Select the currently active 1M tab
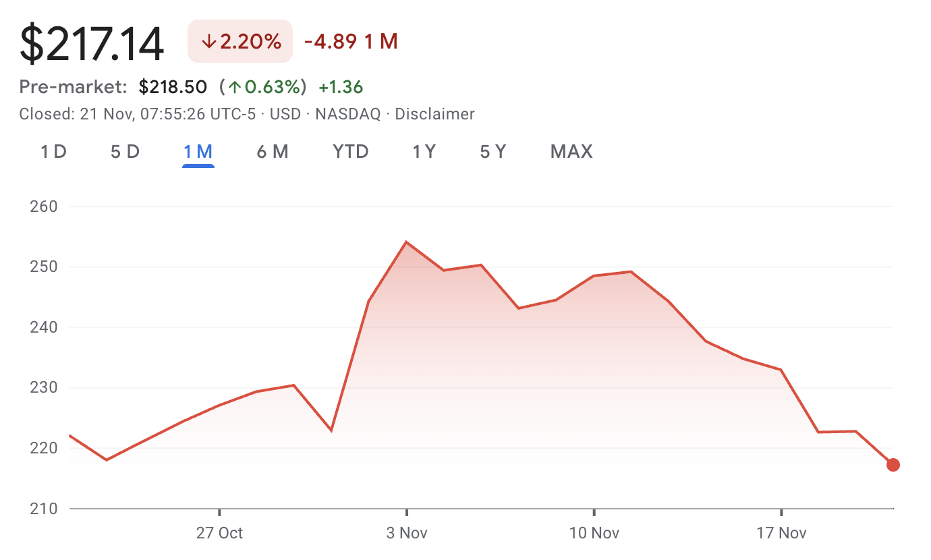 point(198,152)
